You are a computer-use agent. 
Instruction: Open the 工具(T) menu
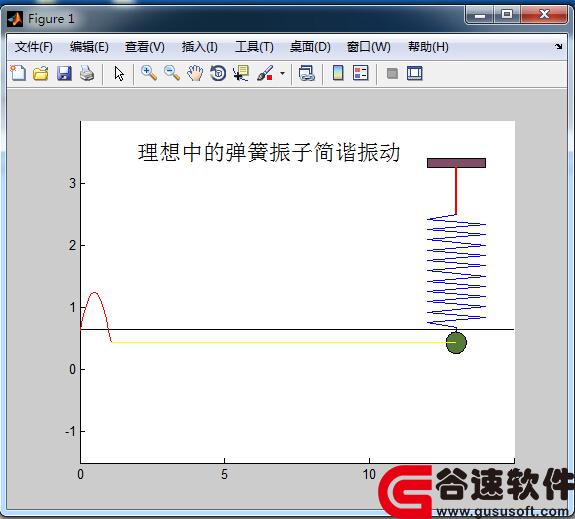tap(254, 47)
